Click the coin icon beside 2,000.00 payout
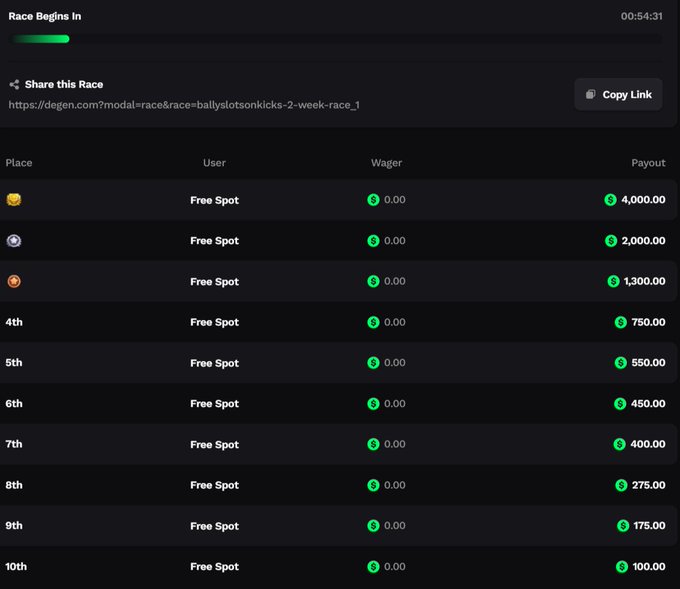 point(611,240)
